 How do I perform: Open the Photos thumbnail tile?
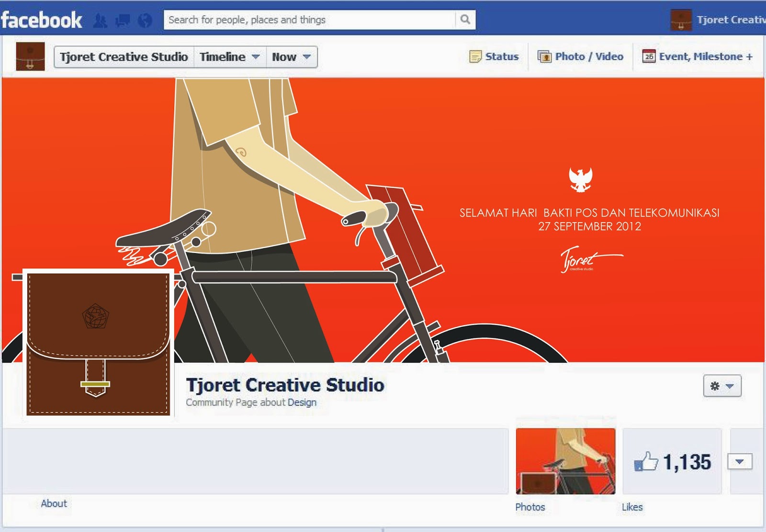565,461
